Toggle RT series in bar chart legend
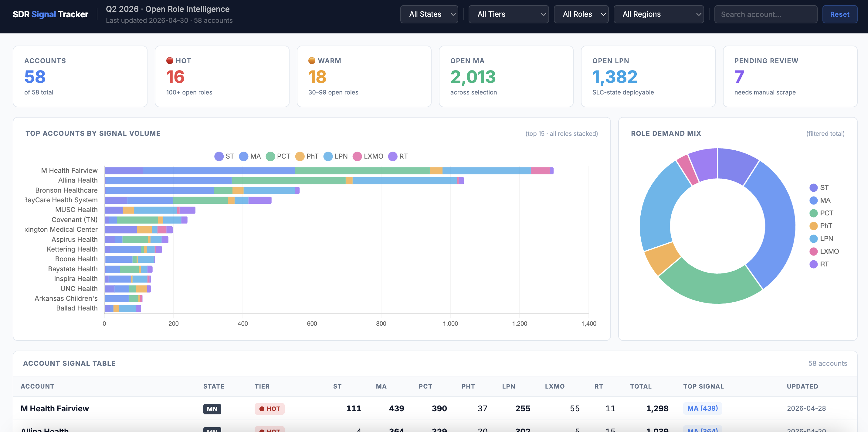Screen dimensions: 868x432 (x=398, y=156)
